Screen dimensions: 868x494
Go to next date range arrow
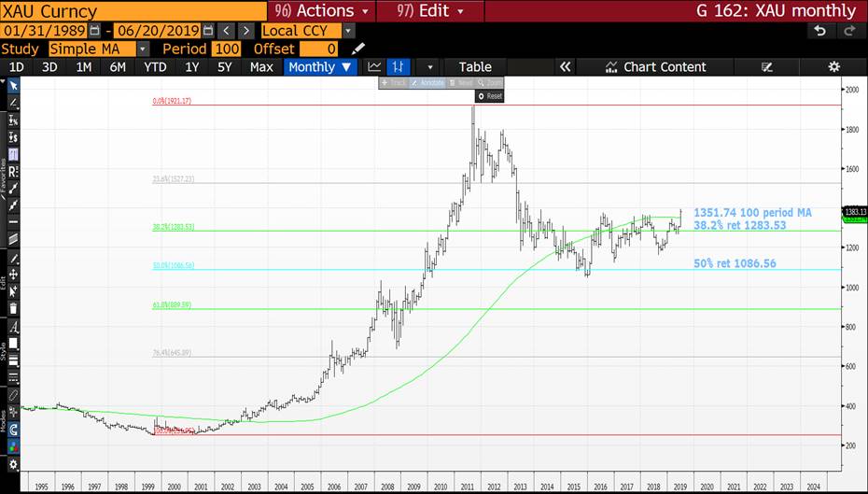point(246,31)
